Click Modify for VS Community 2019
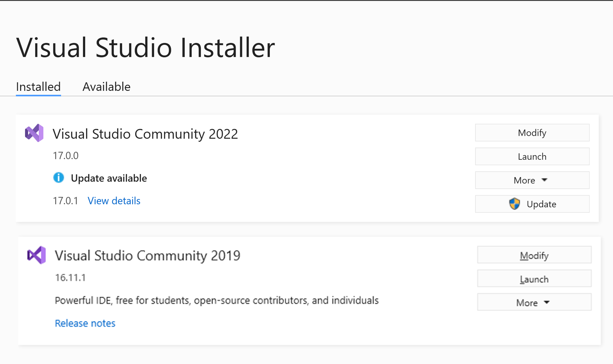This screenshot has height=364, width=613. (x=534, y=255)
